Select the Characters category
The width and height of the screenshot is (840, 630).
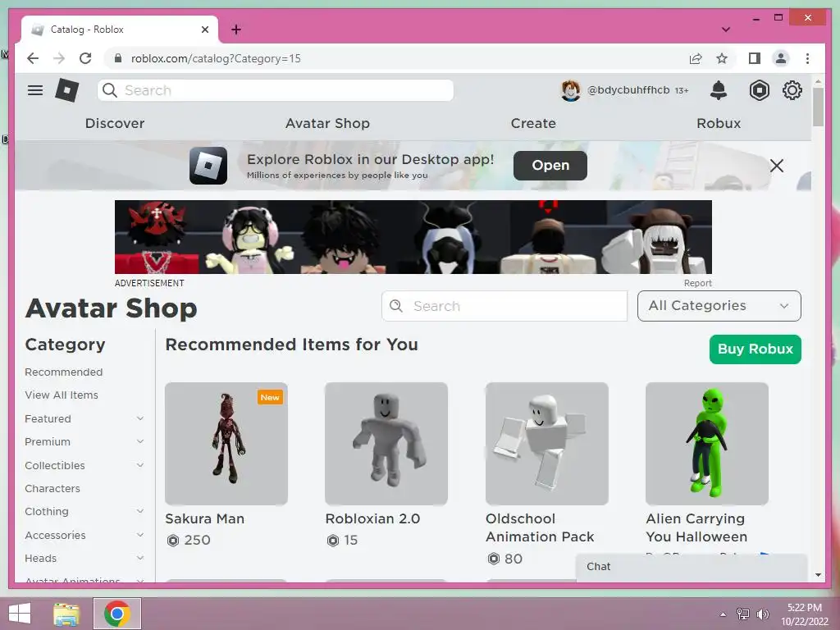(x=52, y=488)
